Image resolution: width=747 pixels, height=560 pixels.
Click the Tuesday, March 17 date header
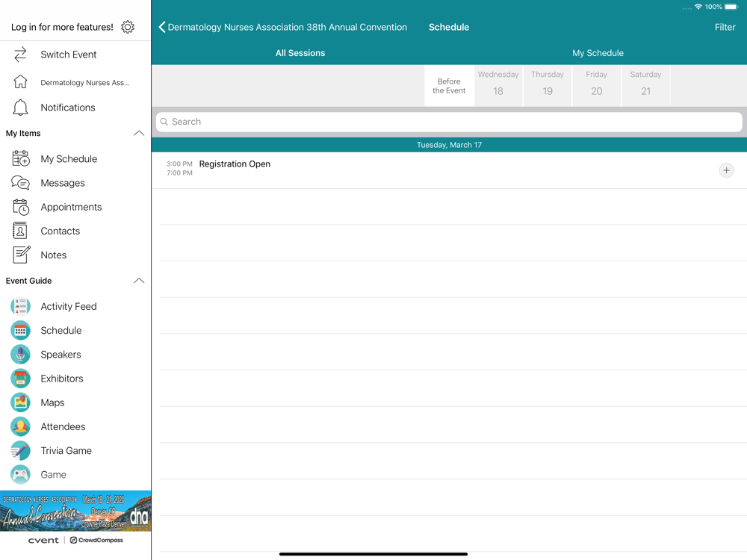click(449, 145)
